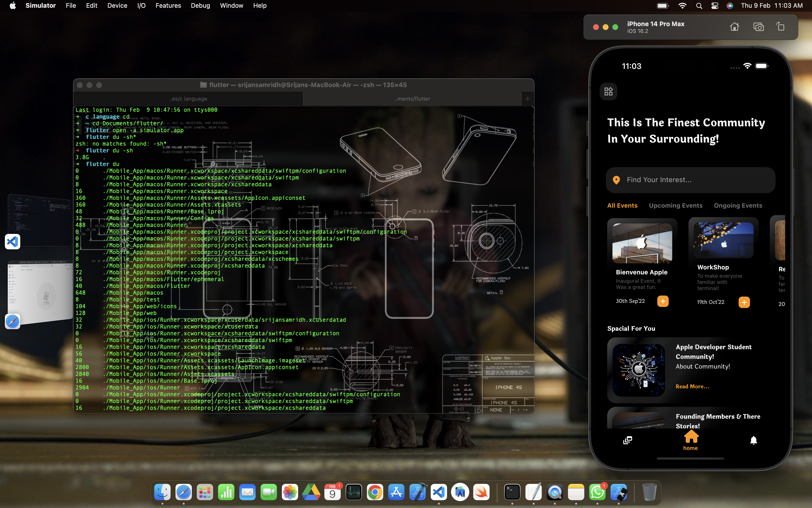Open Swift Playgrounds in the Dock
The width and height of the screenshot is (812, 508).
click(481, 493)
